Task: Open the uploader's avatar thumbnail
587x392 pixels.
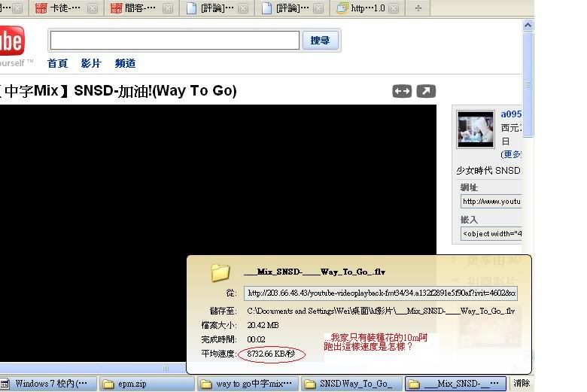Action: pyautogui.click(x=476, y=129)
